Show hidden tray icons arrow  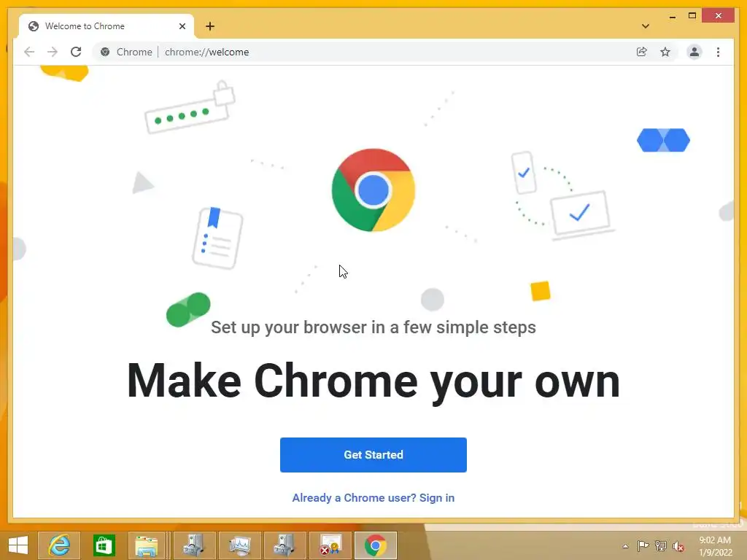tap(625, 546)
